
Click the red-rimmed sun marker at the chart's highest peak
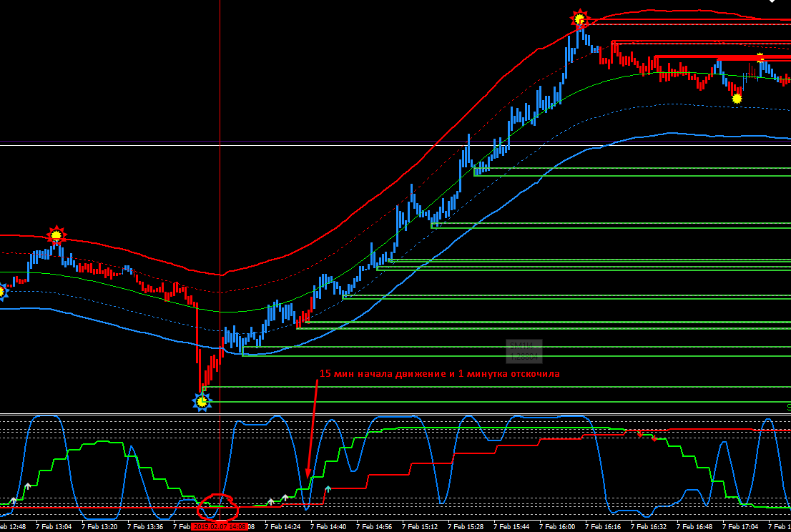point(579,19)
